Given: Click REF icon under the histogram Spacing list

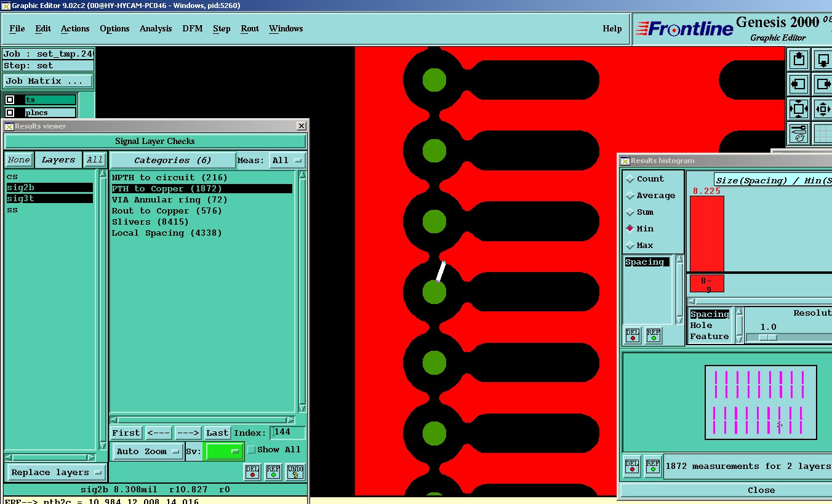Looking at the screenshot, I should 654,335.
